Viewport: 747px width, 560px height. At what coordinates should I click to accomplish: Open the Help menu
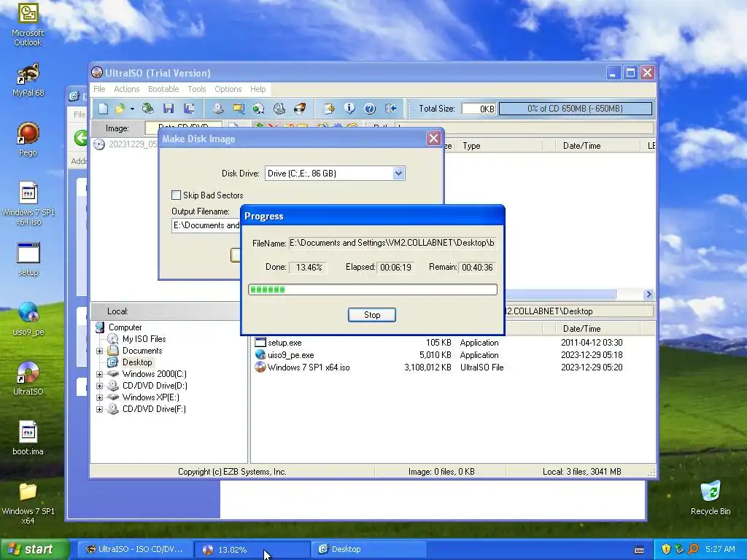click(x=258, y=89)
